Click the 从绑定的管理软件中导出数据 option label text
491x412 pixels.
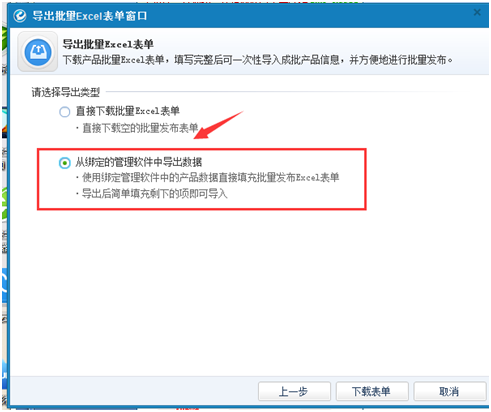point(139,162)
